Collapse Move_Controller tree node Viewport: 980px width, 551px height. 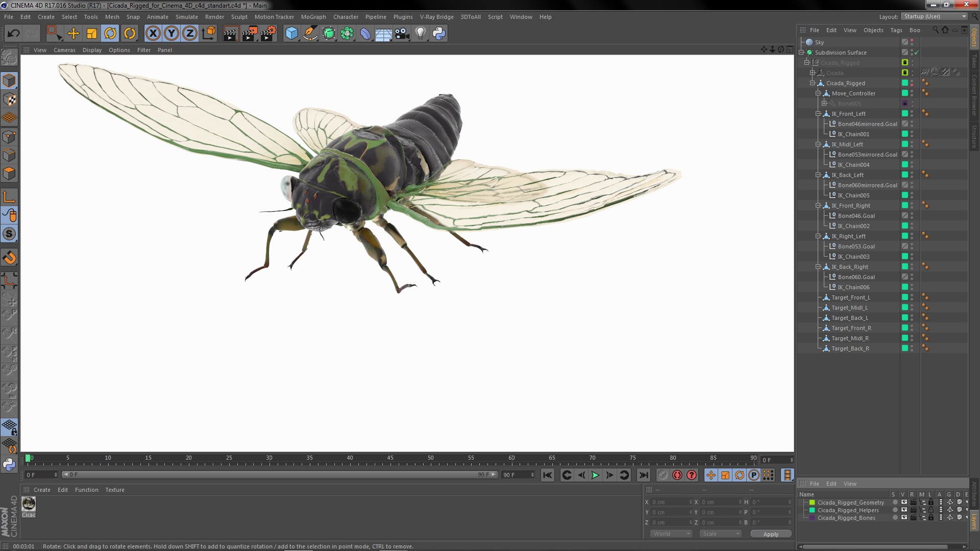pyautogui.click(x=818, y=93)
